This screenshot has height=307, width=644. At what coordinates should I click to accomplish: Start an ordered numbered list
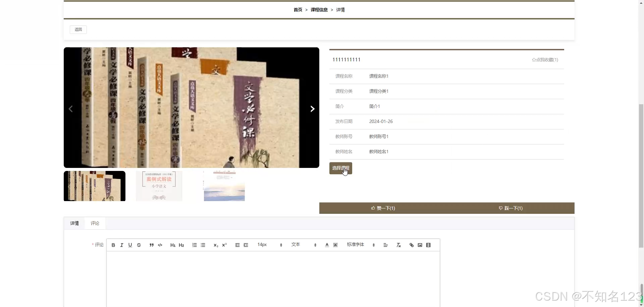[195, 245]
